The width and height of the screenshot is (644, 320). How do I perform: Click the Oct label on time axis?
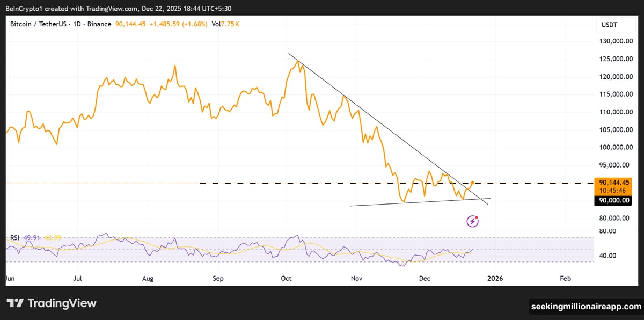coord(286,279)
